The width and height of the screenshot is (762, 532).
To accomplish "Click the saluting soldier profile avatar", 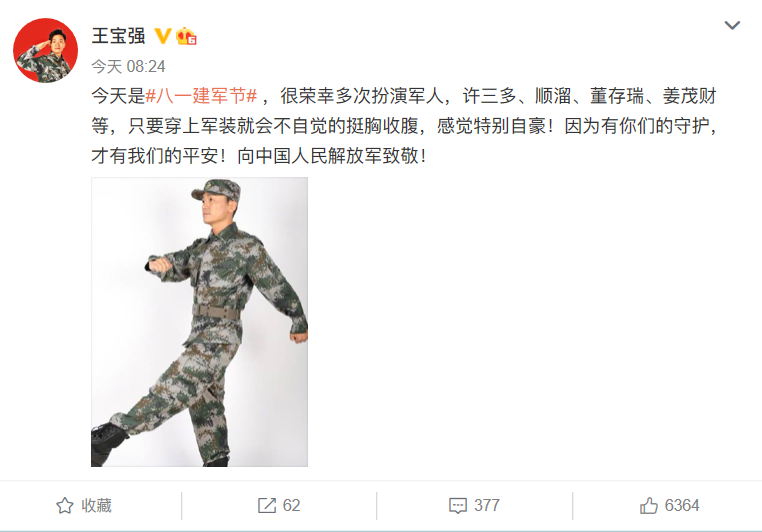I will coord(45,51).
